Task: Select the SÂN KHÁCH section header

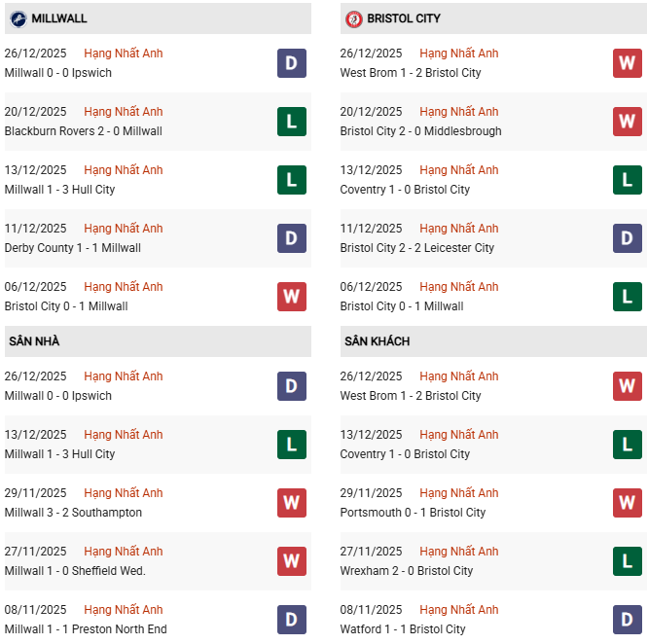Action: (x=377, y=341)
